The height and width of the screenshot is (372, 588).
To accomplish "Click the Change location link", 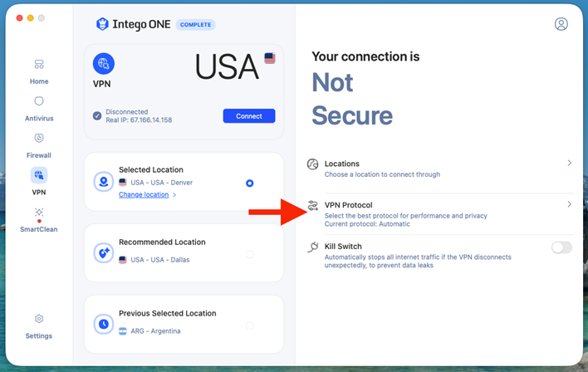I will point(144,194).
